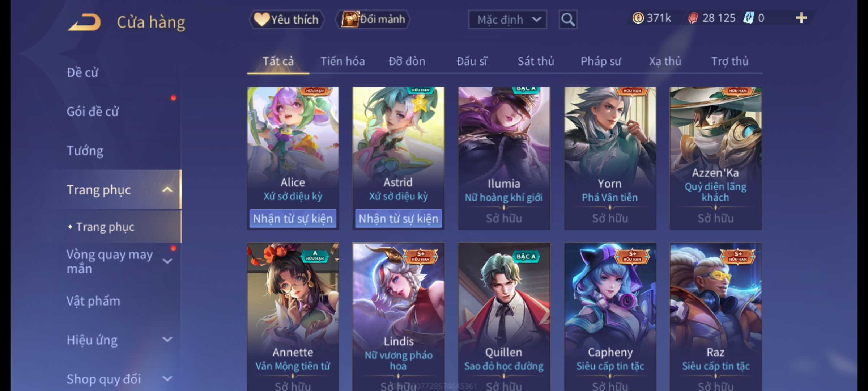The height and width of the screenshot is (391, 868).
Task: Open the Yêu thích heart favorites
Action: point(286,20)
